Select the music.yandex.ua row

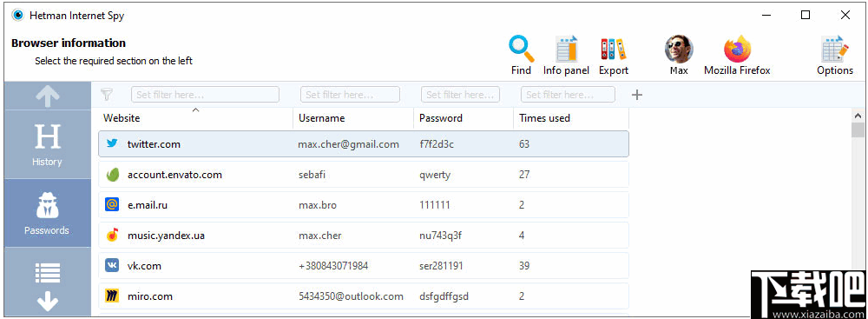pyautogui.click(x=364, y=236)
